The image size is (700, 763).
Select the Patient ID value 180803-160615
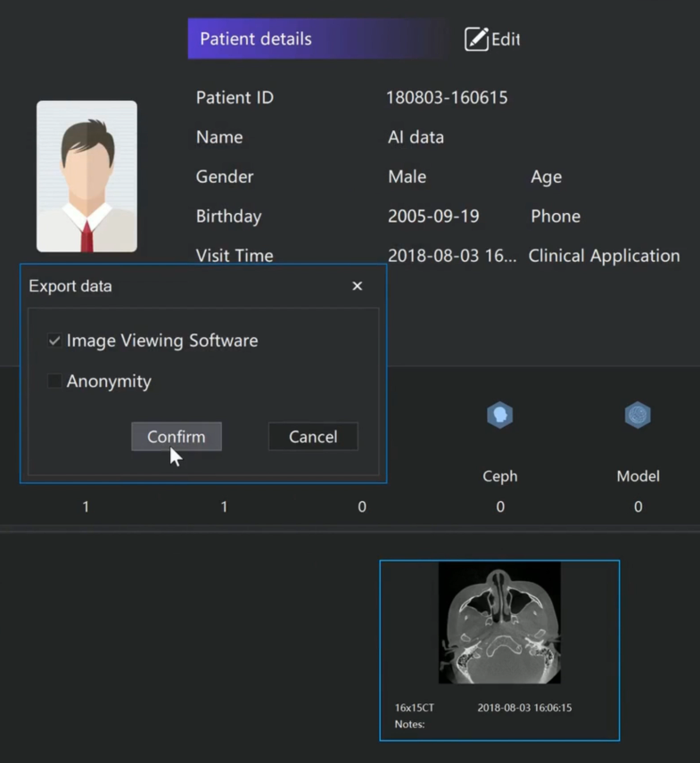[447, 98]
